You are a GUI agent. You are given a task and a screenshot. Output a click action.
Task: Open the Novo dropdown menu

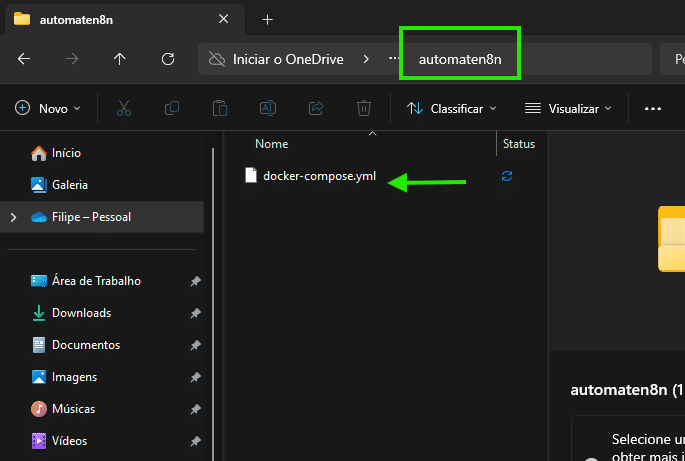[48, 108]
